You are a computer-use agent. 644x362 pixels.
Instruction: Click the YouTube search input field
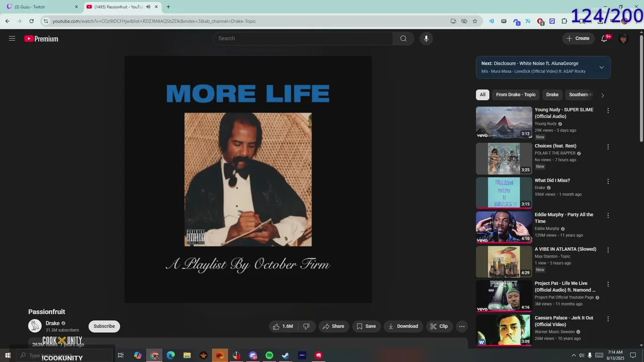pos(303,39)
